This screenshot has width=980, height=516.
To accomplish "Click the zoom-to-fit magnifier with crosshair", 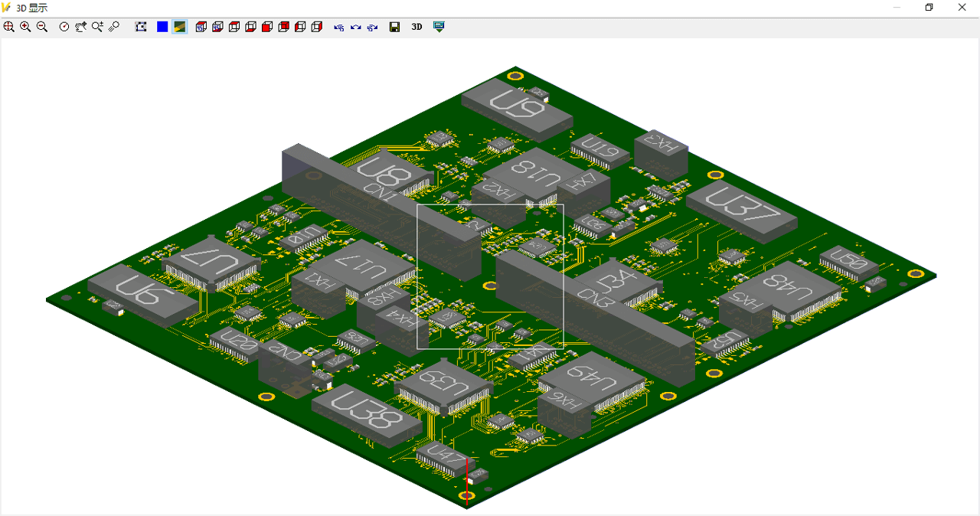I will point(9,27).
